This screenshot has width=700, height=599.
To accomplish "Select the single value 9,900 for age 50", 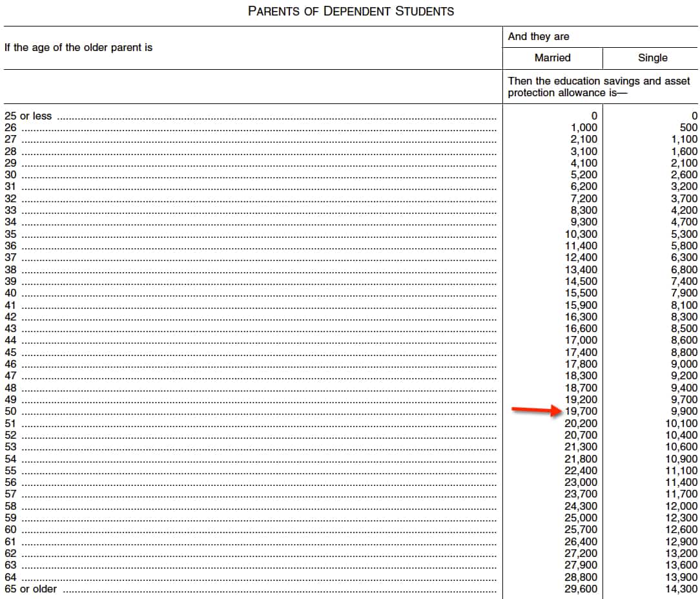I will [684, 412].
